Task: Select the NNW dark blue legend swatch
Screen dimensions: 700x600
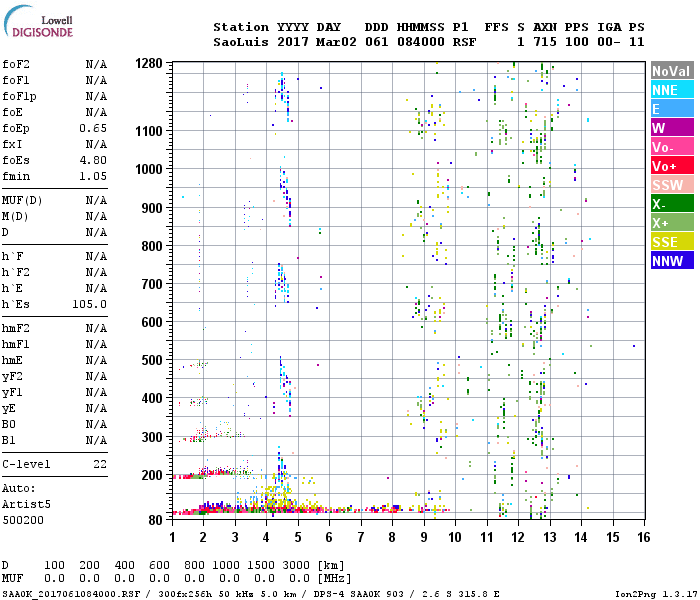Action: 672,261
